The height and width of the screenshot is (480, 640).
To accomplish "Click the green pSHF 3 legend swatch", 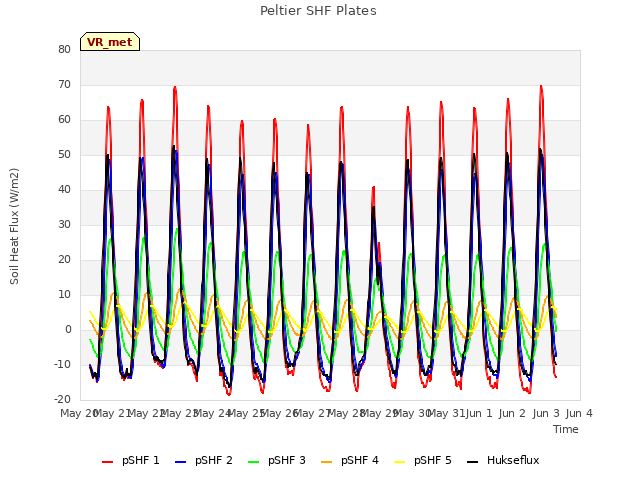I will click(253, 462).
